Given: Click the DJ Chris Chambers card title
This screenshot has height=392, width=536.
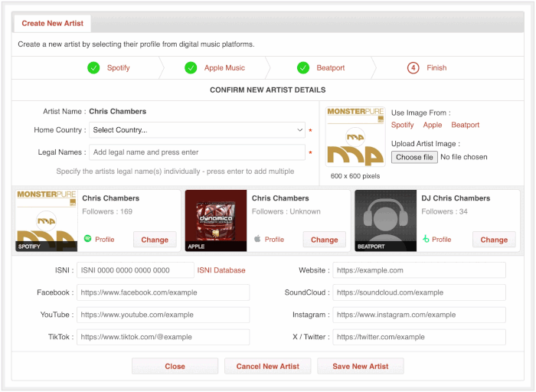Looking at the screenshot, I should click(456, 198).
